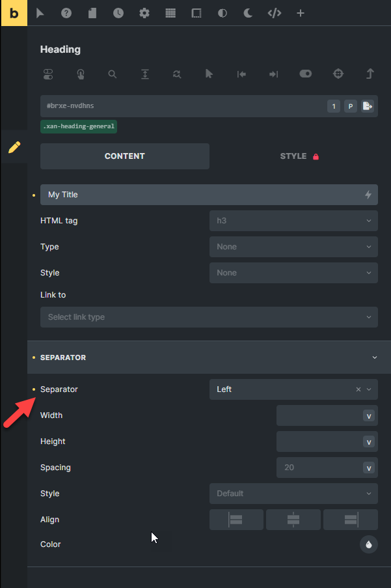The image size is (391, 588).
Task: Open the Select link type dropdown
Action: [x=209, y=318]
